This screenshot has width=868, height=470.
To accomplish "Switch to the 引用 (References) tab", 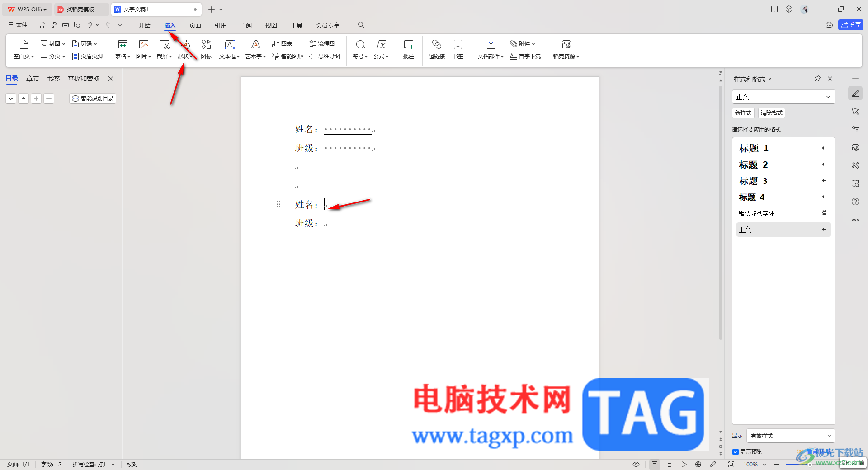I will coord(221,25).
